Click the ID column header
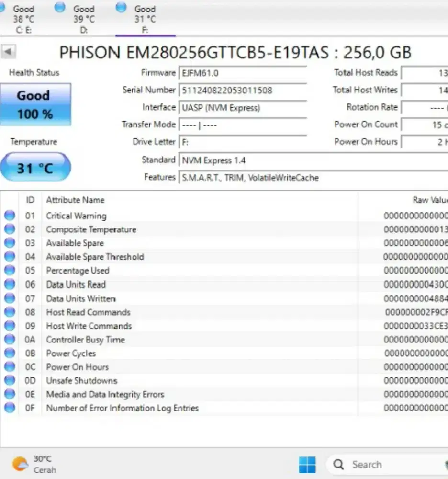 [x=30, y=200]
